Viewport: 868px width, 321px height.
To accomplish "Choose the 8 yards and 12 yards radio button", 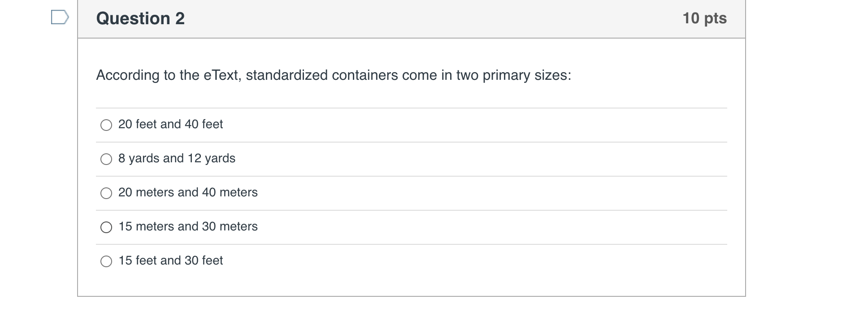I will tap(106, 159).
